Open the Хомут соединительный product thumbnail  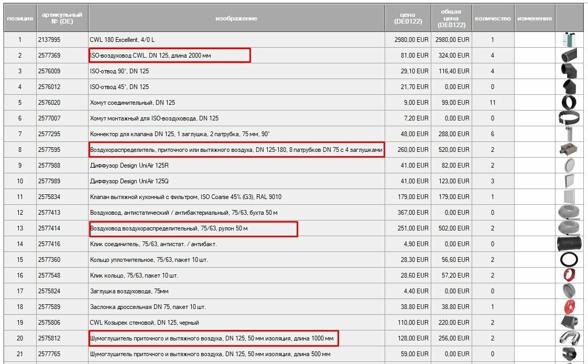[x=569, y=102]
